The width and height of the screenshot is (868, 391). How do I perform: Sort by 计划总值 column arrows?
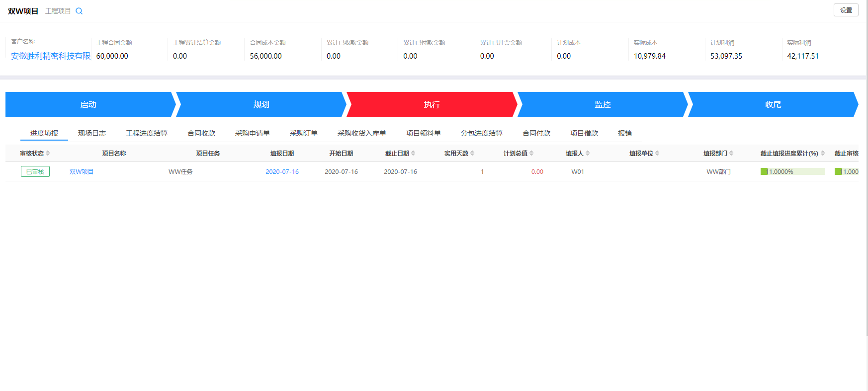[x=531, y=154]
